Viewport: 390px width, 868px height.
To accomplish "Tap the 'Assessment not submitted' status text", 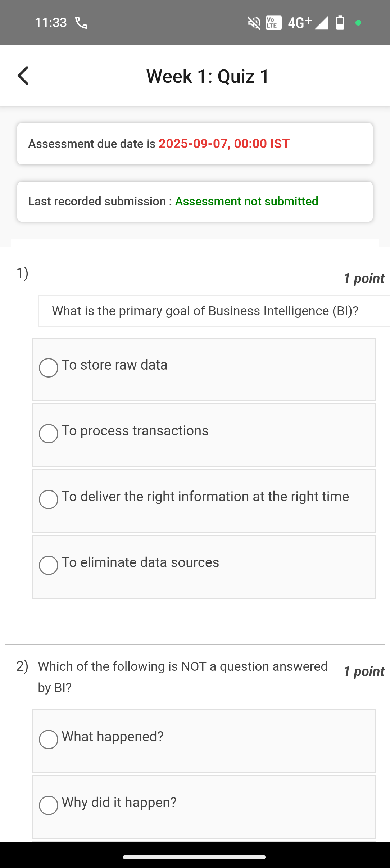I will (x=246, y=202).
